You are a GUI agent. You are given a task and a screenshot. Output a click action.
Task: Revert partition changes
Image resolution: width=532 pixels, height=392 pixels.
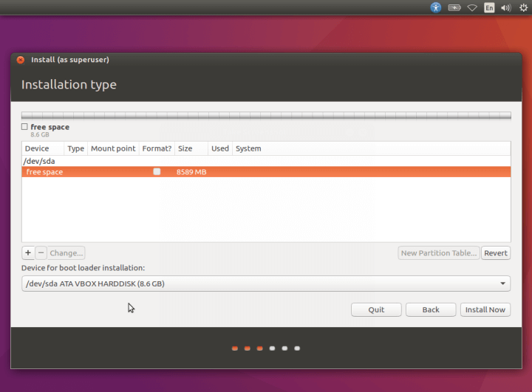coord(496,252)
